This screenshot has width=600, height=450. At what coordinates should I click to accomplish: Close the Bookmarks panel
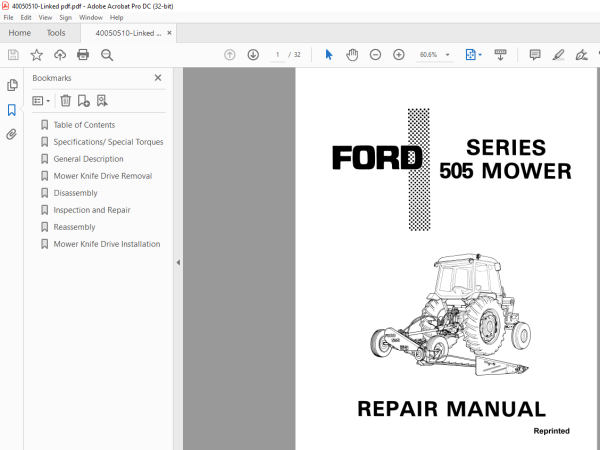point(158,78)
